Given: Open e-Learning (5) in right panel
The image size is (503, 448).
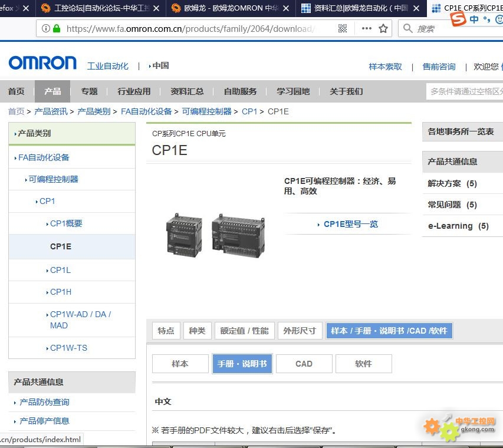Looking at the screenshot, I should pos(458,226).
